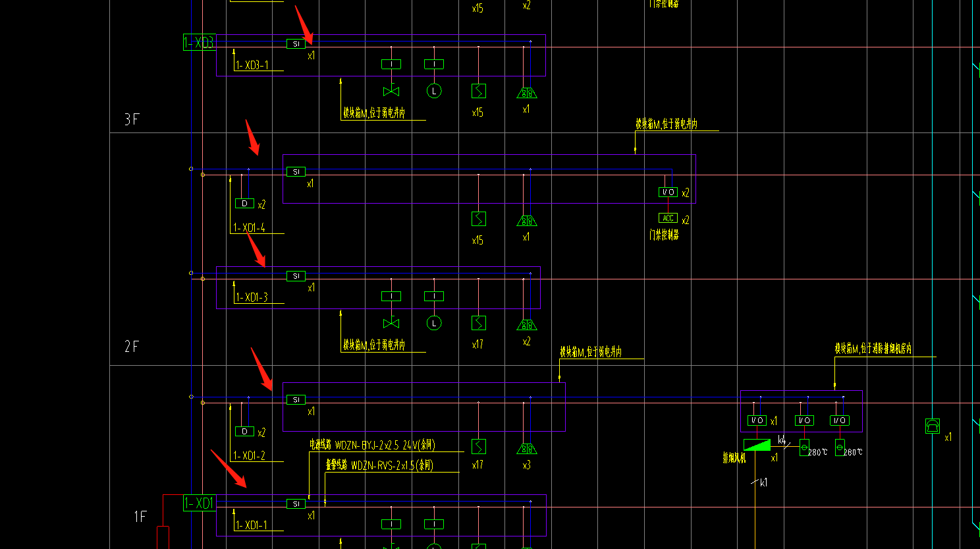Click the x2 count beside the ACC box
The width and height of the screenshot is (980, 549).
pos(686,220)
